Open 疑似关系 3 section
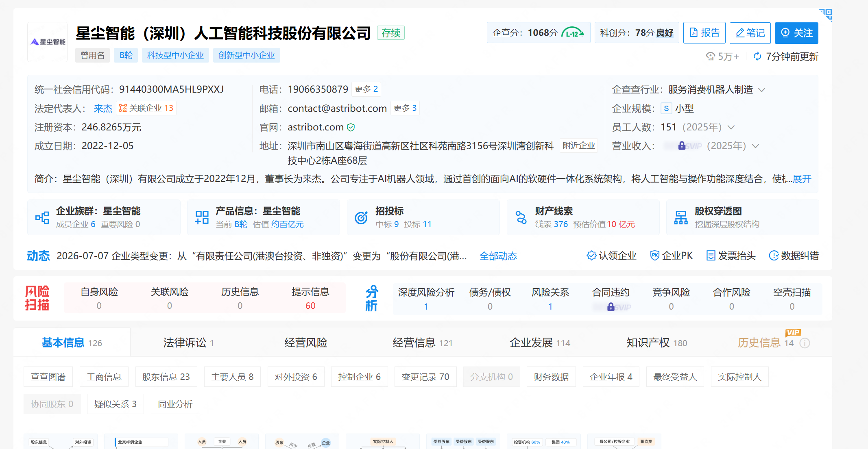 [115, 404]
